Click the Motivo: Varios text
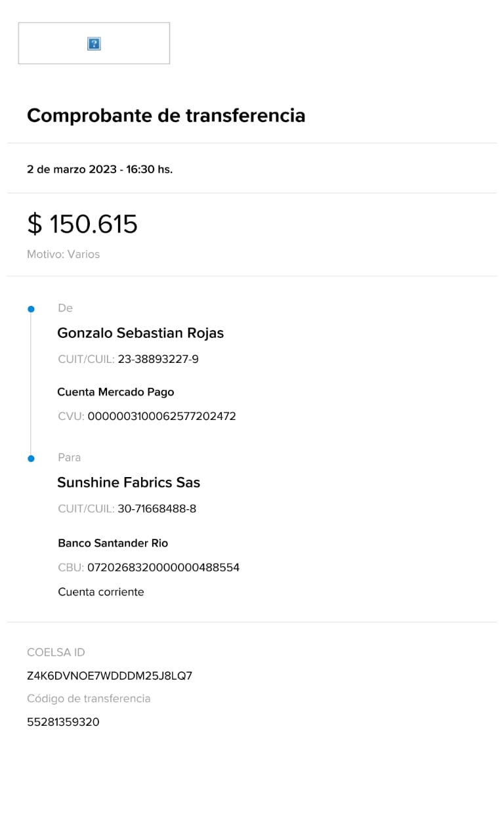 (x=63, y=254)
